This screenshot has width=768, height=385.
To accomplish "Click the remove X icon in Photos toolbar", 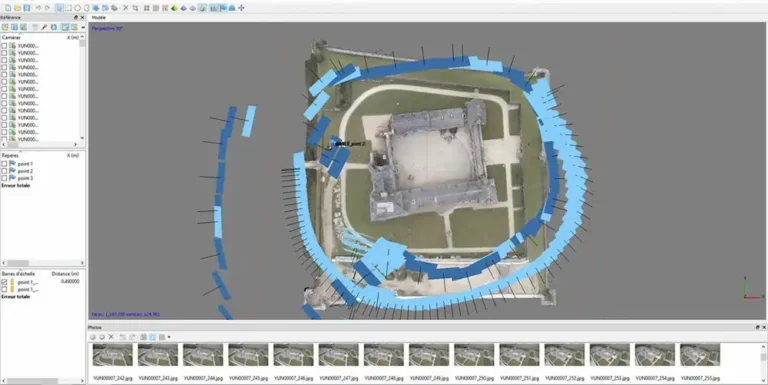I will [111, 337].
